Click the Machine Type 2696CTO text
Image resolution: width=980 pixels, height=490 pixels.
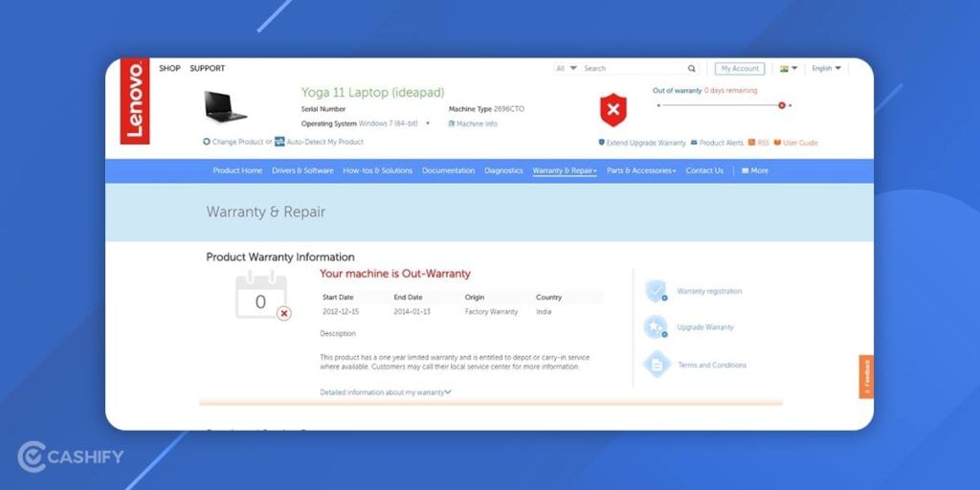pyautogui.click(x=486, y=109)
